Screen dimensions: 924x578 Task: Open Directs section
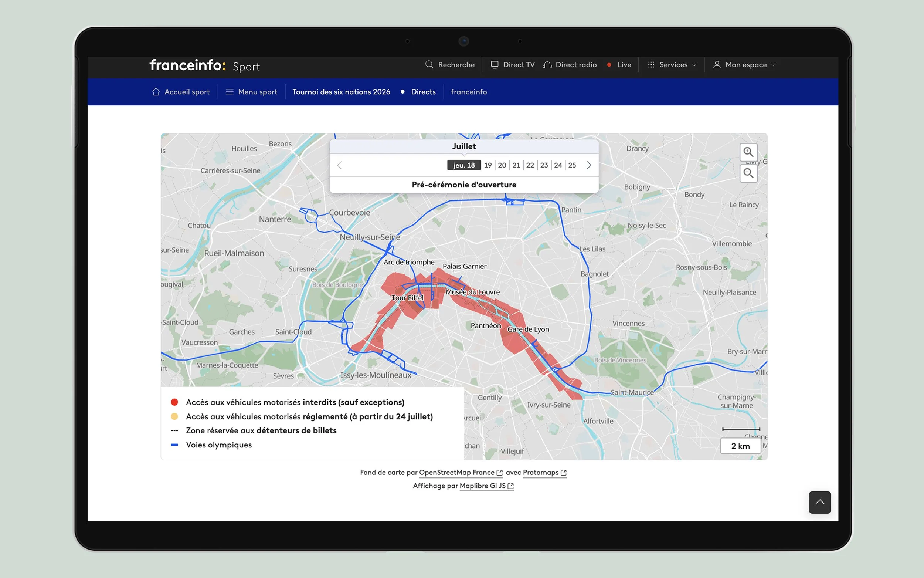pos(423,92)
